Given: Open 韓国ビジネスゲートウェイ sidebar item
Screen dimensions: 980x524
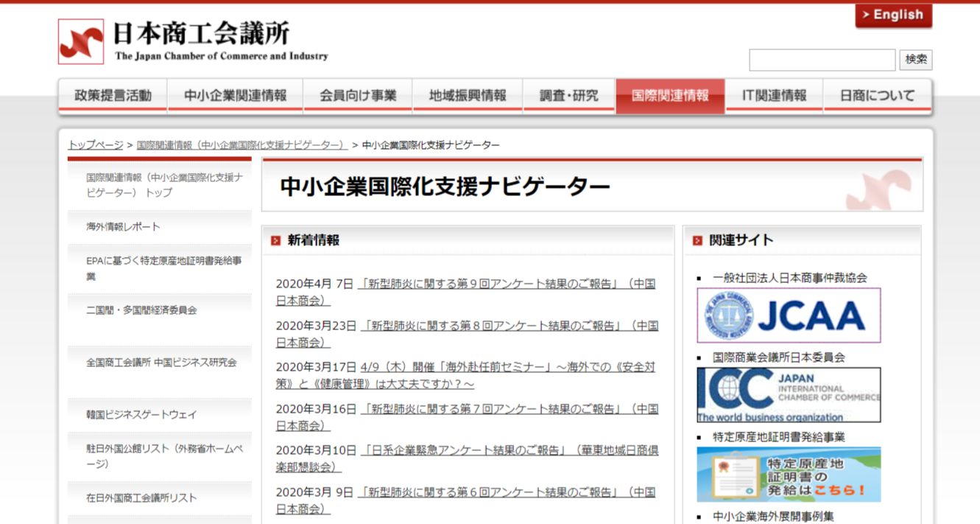Looking at the screenshot, I should [141, 415].
